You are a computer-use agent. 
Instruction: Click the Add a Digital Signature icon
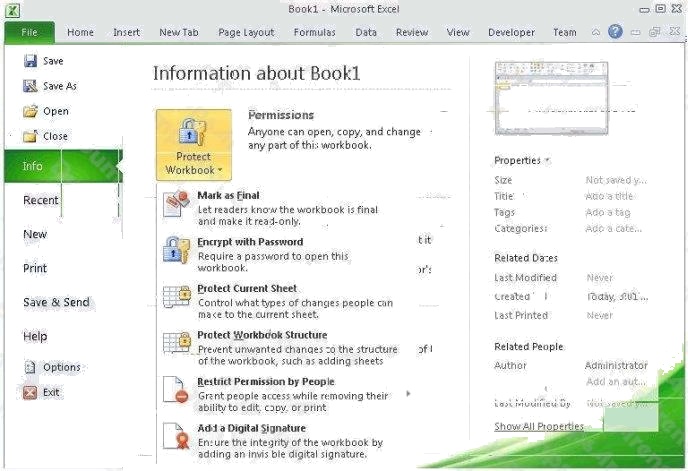point(176,436)
